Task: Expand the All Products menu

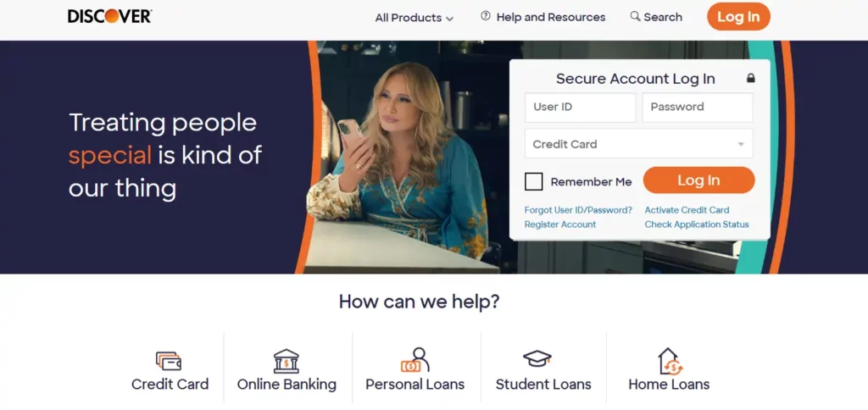Action: [414, 18]
